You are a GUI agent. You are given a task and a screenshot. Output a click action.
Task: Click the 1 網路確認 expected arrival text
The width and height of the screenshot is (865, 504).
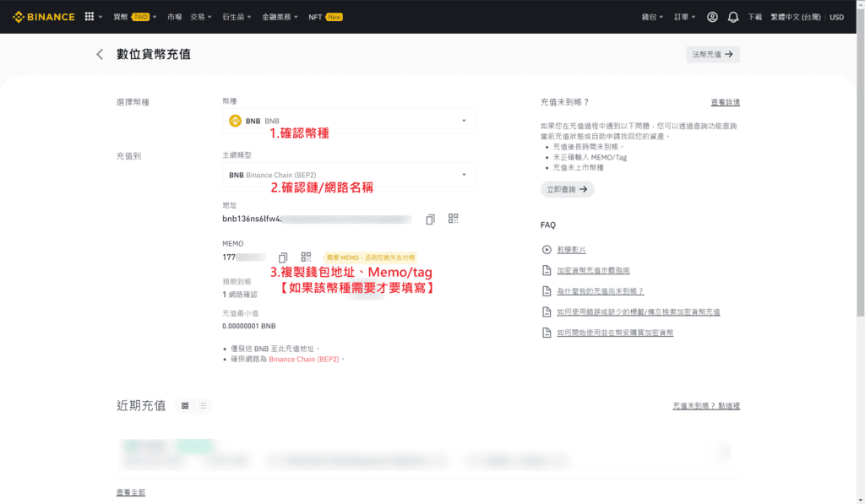(x=240, y=295)
